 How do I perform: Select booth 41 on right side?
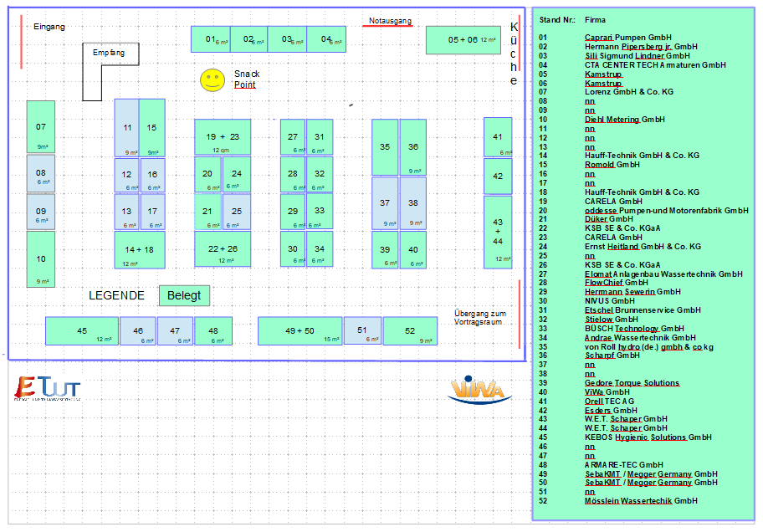(498, 137)
